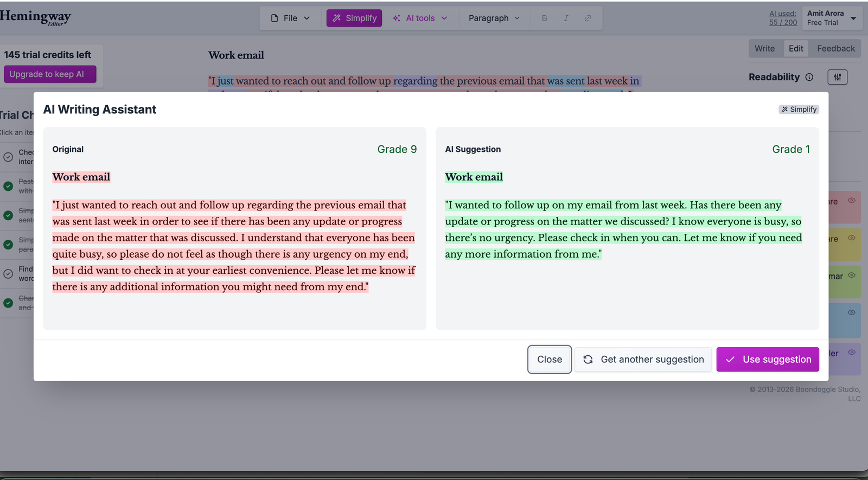Expand the Paragraph style dropdown
Viewport: 868px width, 480px height.
(x=494, y=18)
